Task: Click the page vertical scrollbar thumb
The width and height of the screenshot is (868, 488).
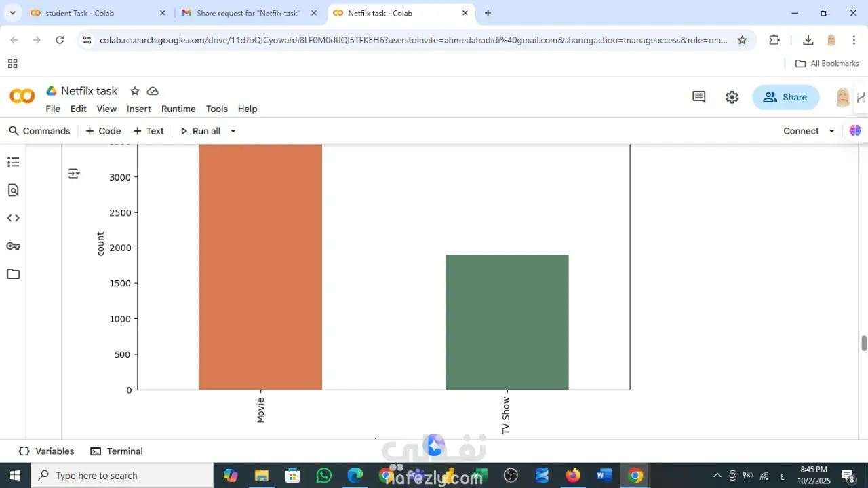Action: (x=864, y=343)
